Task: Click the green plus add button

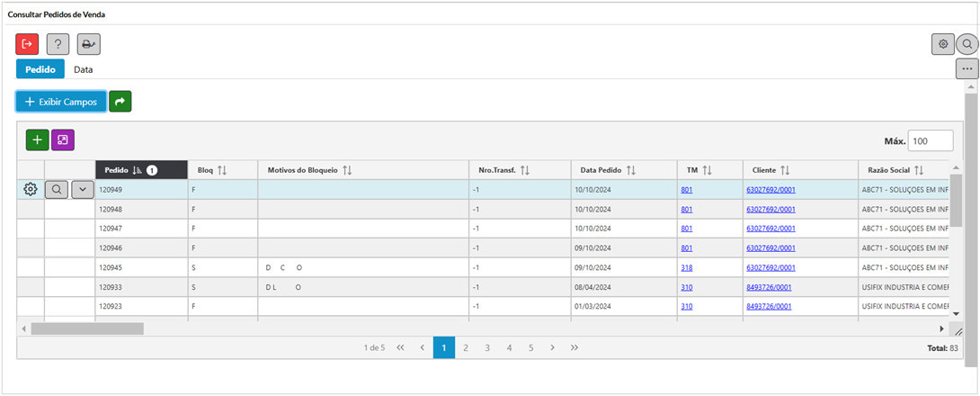Action: tap(37, 139)
